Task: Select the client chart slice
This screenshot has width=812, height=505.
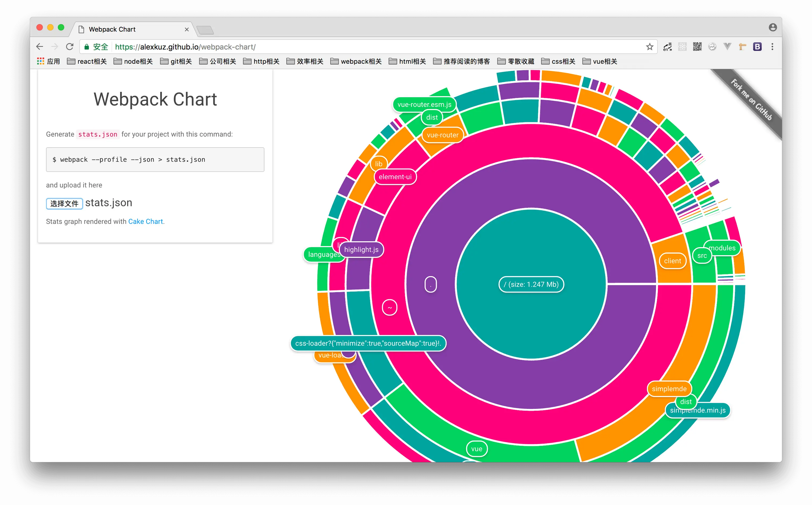Action: [672, 261]
